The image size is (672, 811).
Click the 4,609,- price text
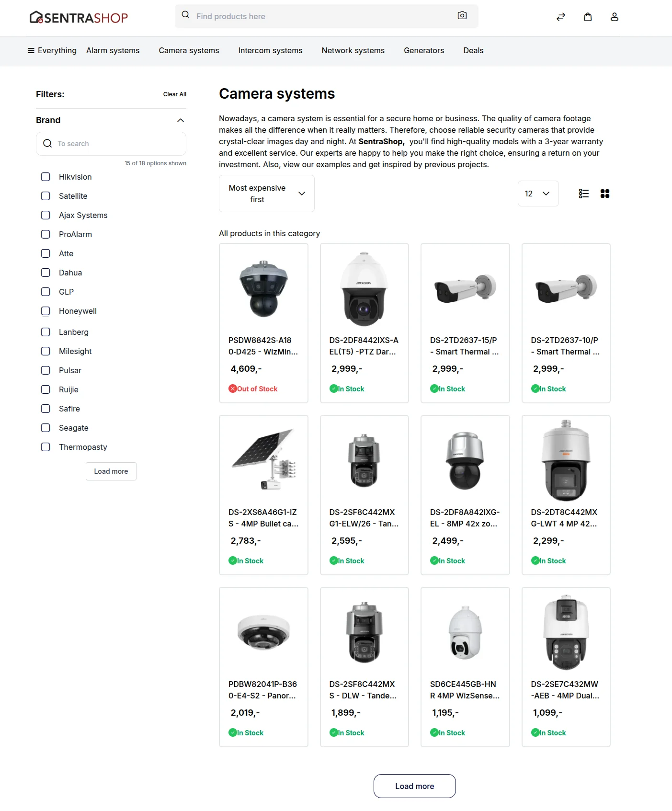coord(246,369)
